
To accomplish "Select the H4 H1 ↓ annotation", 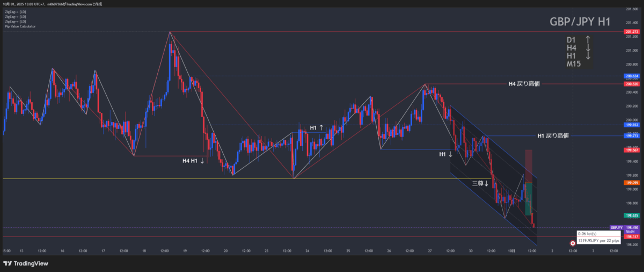I will (x=193, y=161).
